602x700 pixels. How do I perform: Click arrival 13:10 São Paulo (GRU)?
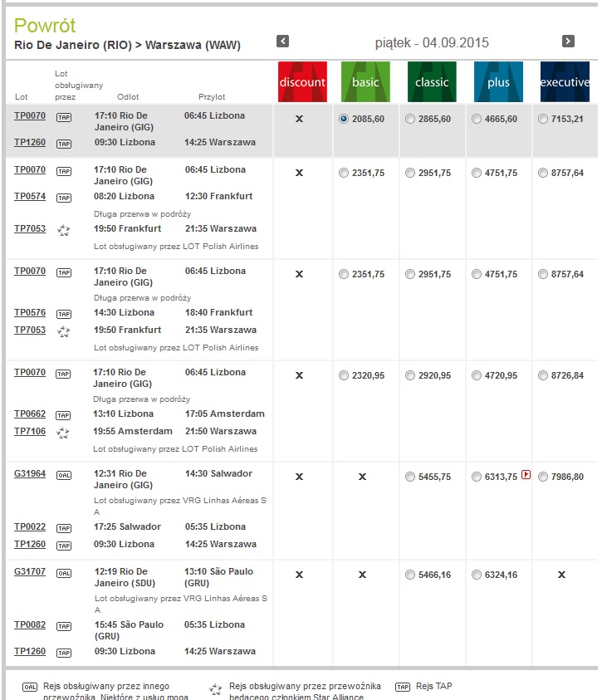[218, 577]
